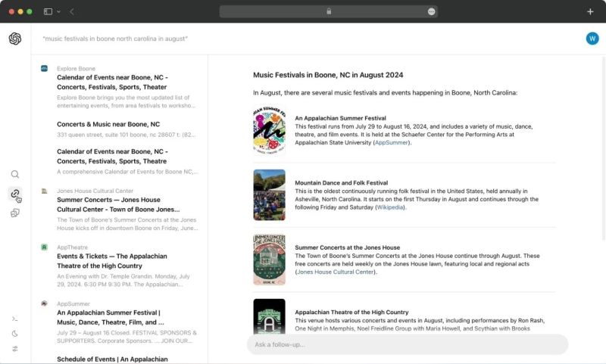Click the blue W profile avatar
The width and height of the screenshot is (606, 364).
pyautogui.click(x=592, y=39)
